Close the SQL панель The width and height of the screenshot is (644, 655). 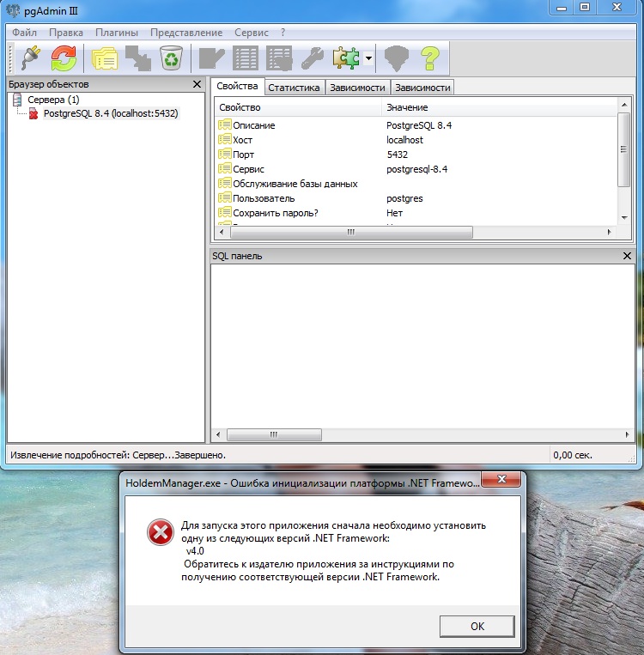coord(627,256)
